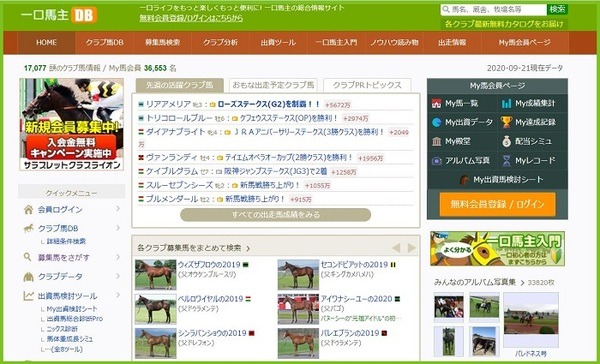Click the 新規会員募集中 サラブレットクラブライオン banner
The width and height of the screenshot is (600, 364).
coord(72,124)
